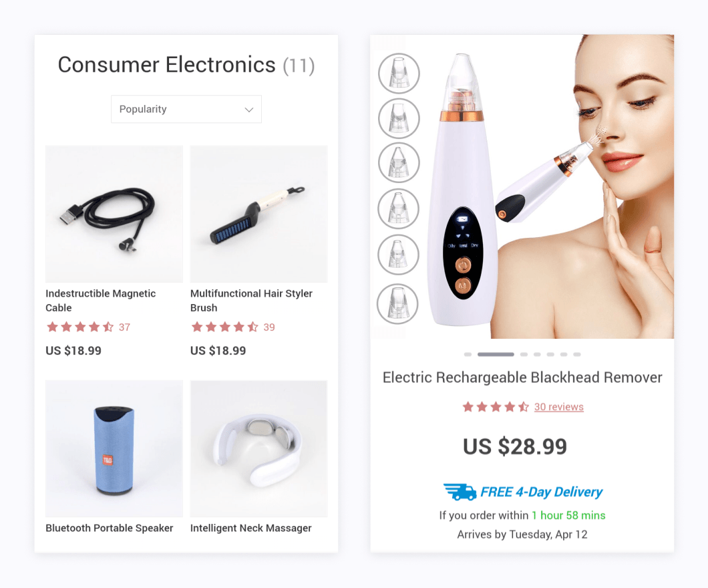The height and width of the screenshot is (588, 708).
Task: Open the Popularity sort dropdown
Action: tap(186, 109)
